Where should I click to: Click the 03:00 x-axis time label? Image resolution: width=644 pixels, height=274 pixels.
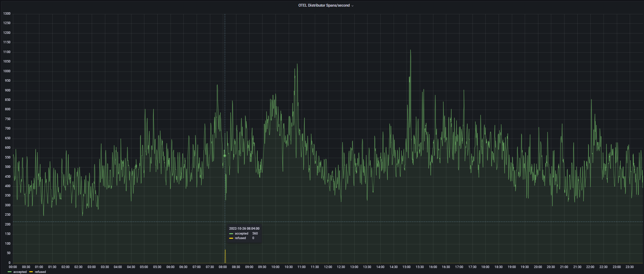tap(92, 267)
